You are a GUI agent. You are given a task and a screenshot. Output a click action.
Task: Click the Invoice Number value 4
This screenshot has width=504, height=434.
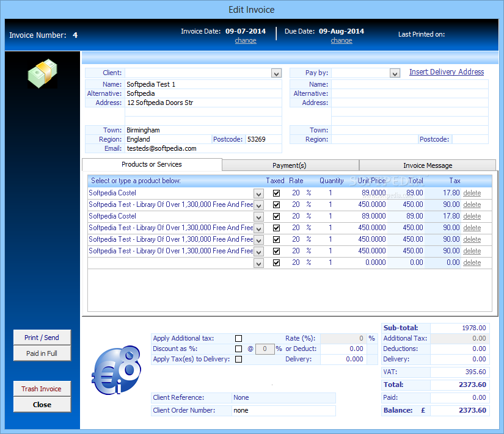(x=75, y=35)
